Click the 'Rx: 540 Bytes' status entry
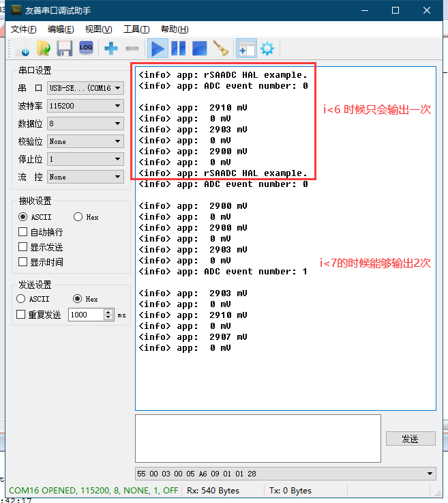The image size is (448, 503). tap(213, 491)
